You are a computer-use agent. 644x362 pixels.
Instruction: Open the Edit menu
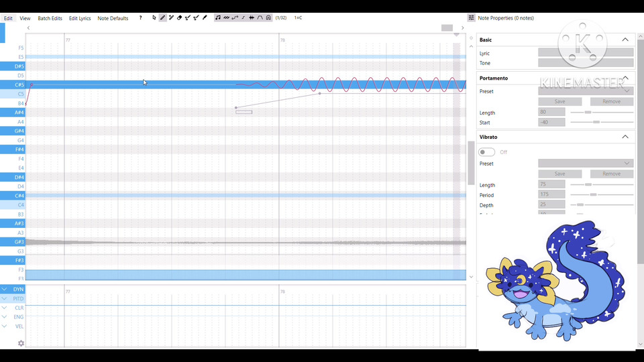[8, 18]
